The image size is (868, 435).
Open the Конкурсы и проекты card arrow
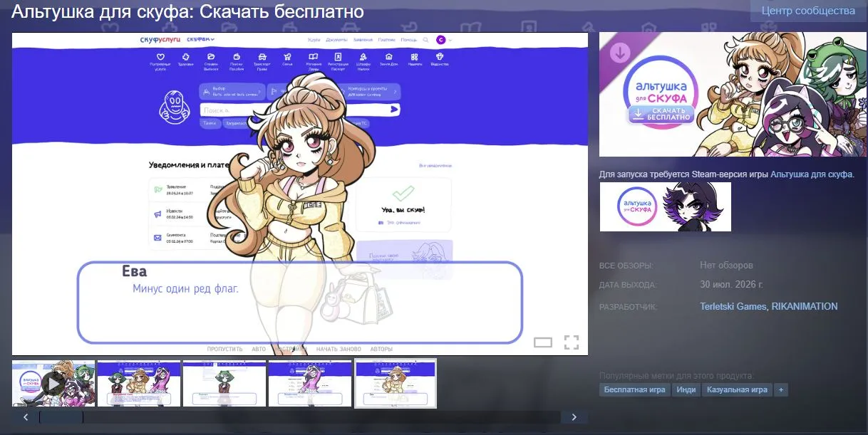[x=396, y=91]
